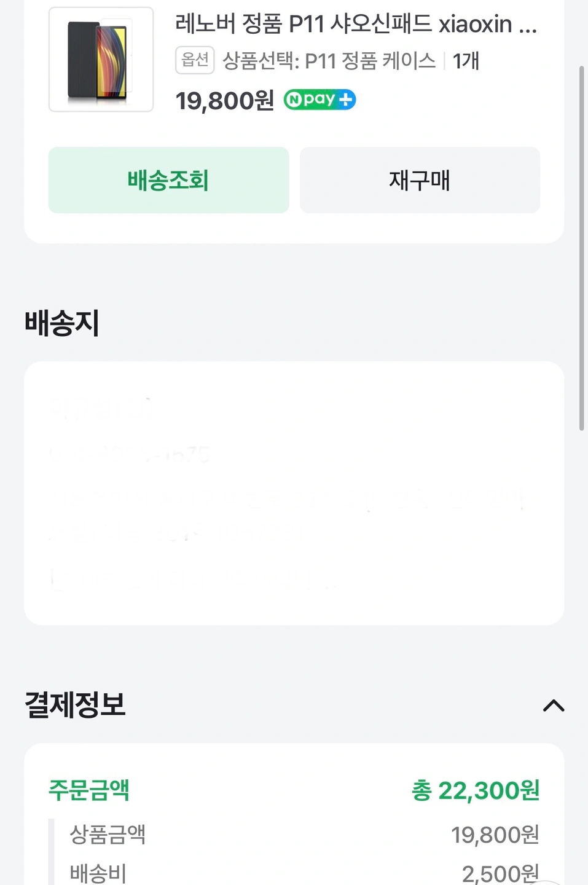Click the vertical scrollbar on the right
Viewport: 588px width, 885px height.
tap(581, 246)
